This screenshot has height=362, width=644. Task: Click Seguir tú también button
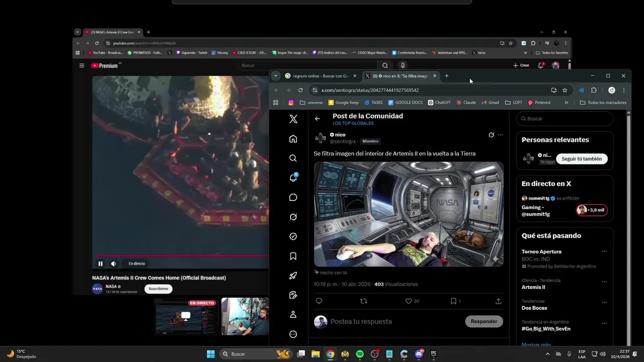point(582,159)
